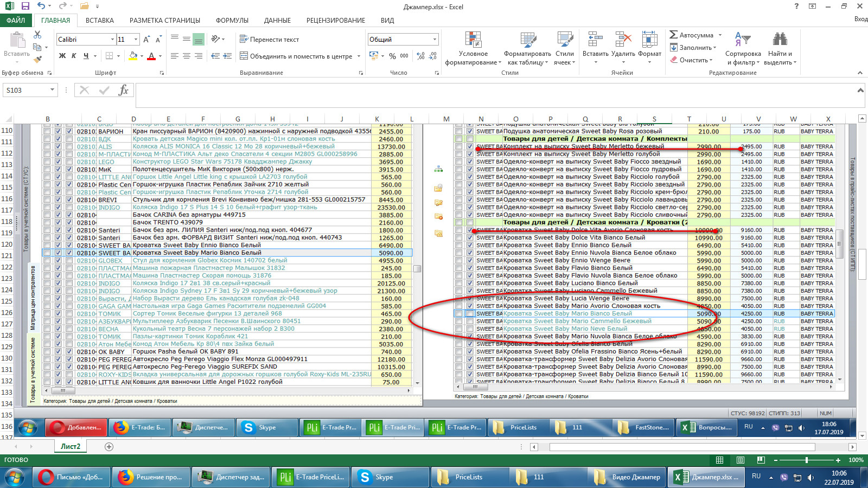Increase decimal places

421,56
